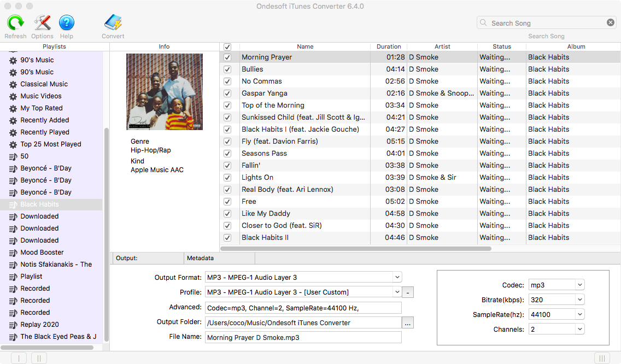Uncheck the Gaspar Yanga checkbox

point(227,93)
